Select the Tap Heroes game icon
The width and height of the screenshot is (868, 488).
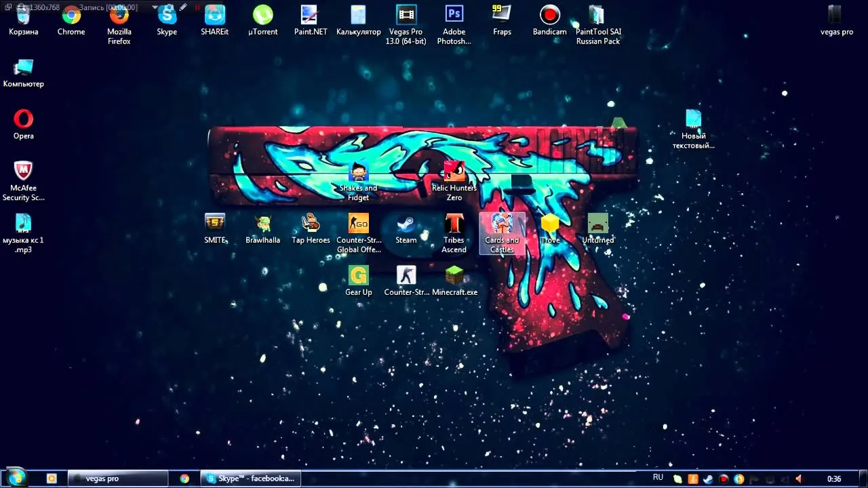click(311, 229)
